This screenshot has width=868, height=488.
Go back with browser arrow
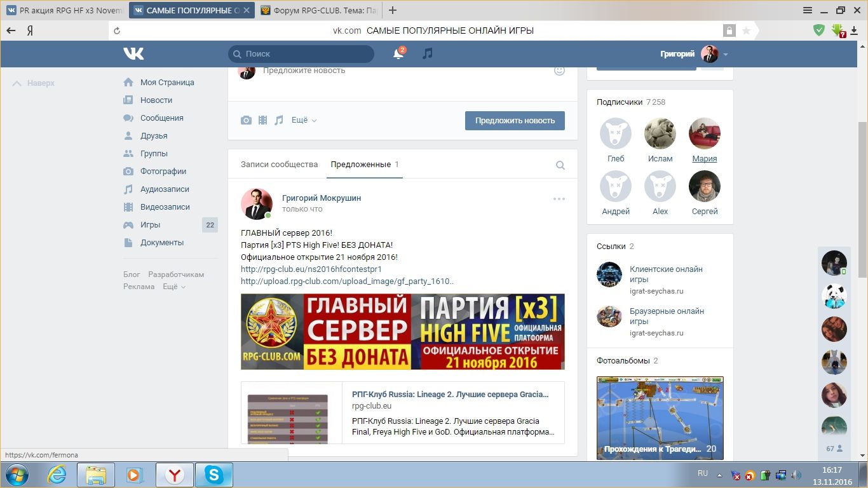click(11, 30)
